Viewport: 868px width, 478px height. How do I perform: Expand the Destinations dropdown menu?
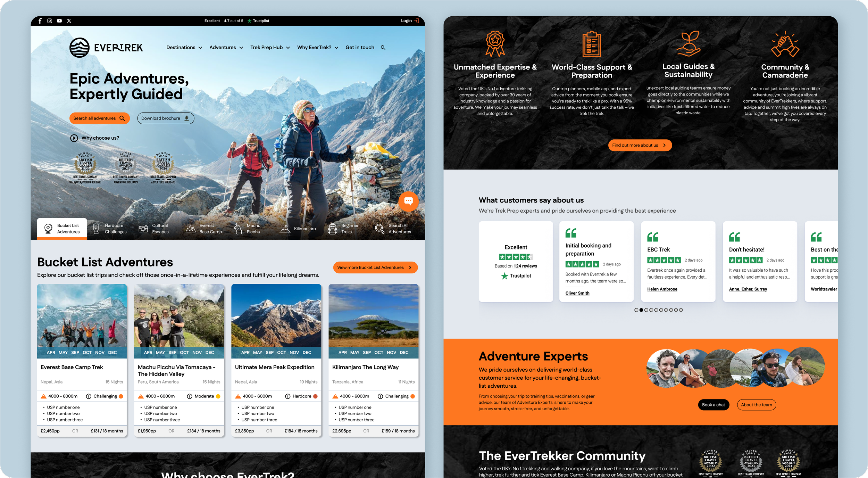click(184, 48)
